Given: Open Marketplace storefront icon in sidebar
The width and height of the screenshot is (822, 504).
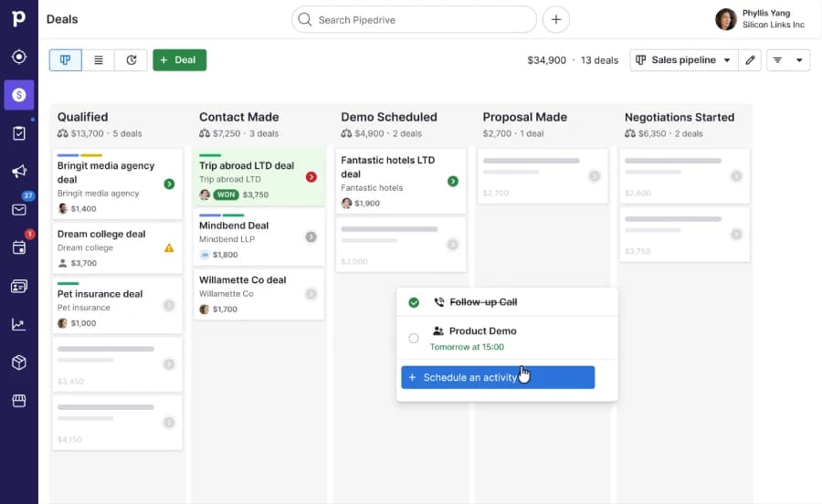Looking at the screenshot, I should coord(19,401).
